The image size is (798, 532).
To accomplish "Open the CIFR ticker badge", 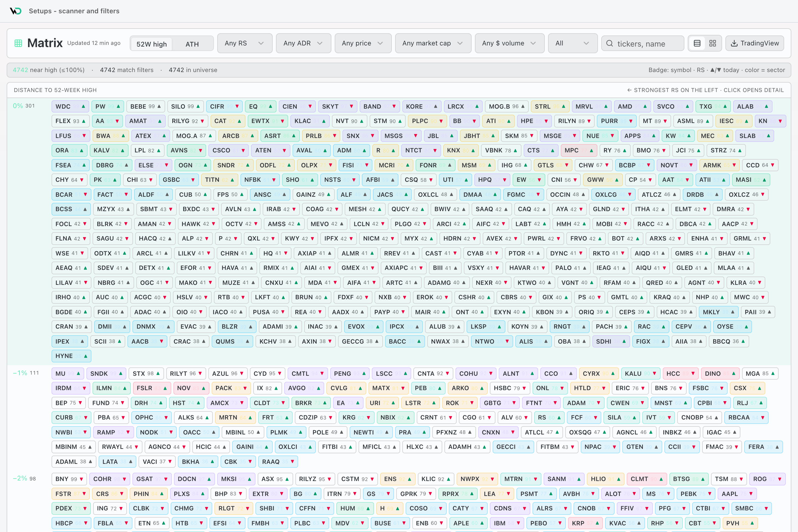I will (x=224, y=106).
